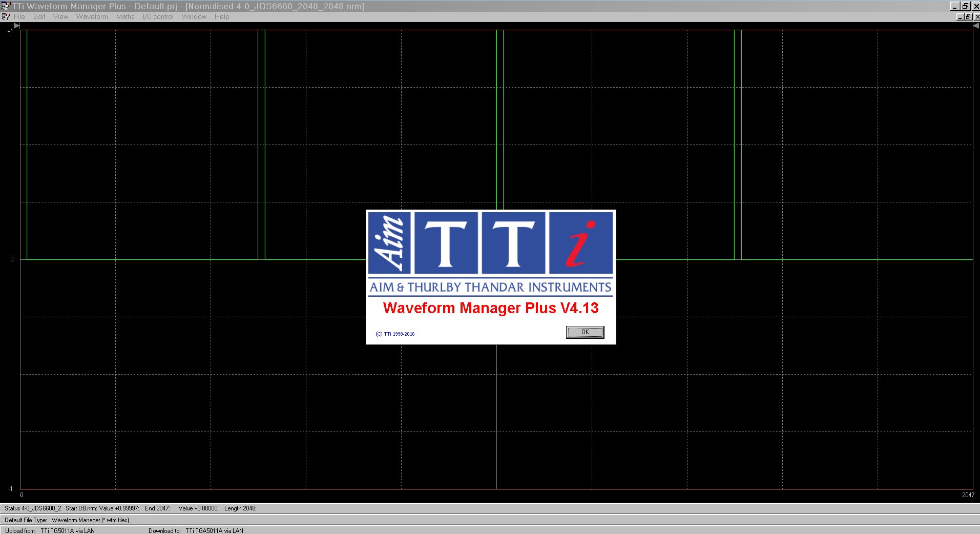Click the right cursor marker arrow above waveform
Screen dimensions: 980x534
pos(976,26)
